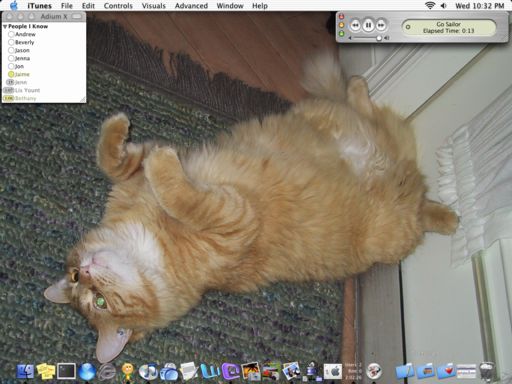The image size is (512, 384).
Task: Open the Window menu
Action: (x=230, y=6)
